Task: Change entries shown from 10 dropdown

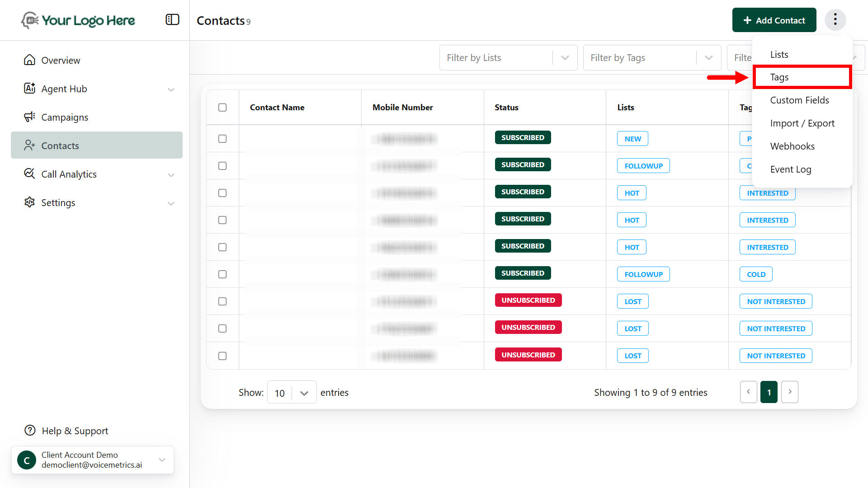Action: pyautogui.click(x=292, y=393)
